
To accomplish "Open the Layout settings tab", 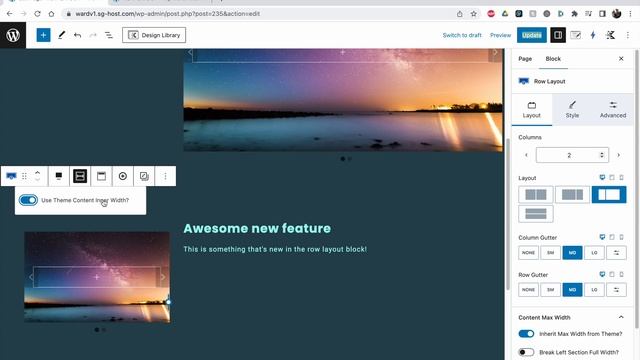I will (x=531, y=110).
